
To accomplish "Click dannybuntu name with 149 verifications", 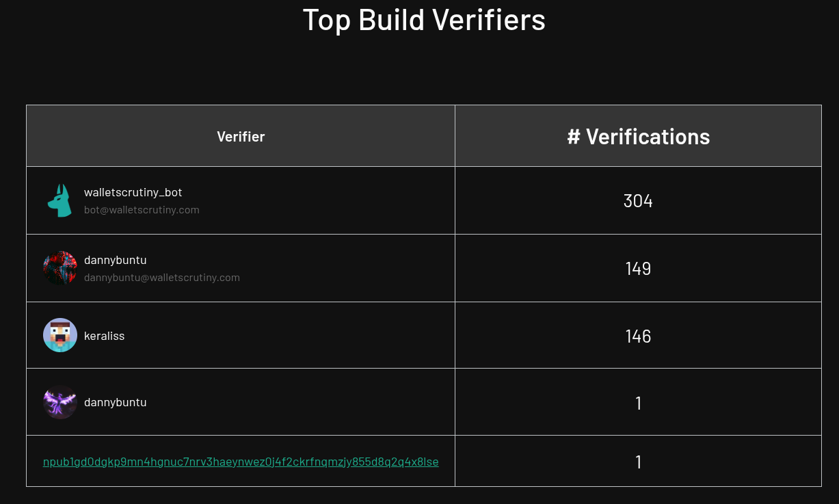I will tap(116, 260).
